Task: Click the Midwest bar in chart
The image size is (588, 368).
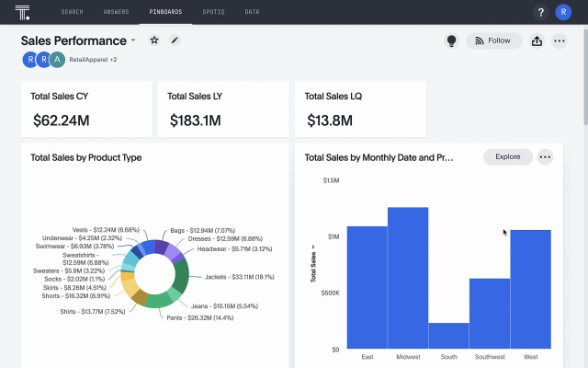Action: click(x=407, y=276)
